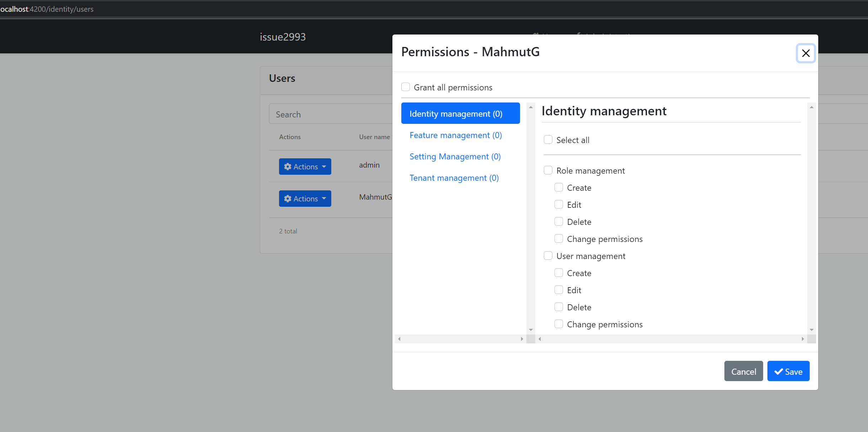
Task: Enable the Grant all permissions checkbox
Action: (406, 86)
